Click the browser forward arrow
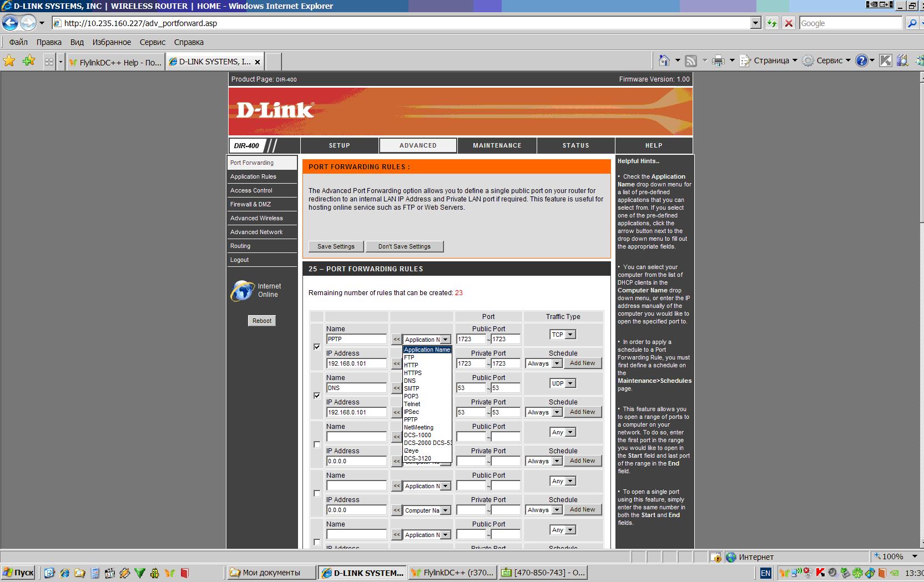 28,23
